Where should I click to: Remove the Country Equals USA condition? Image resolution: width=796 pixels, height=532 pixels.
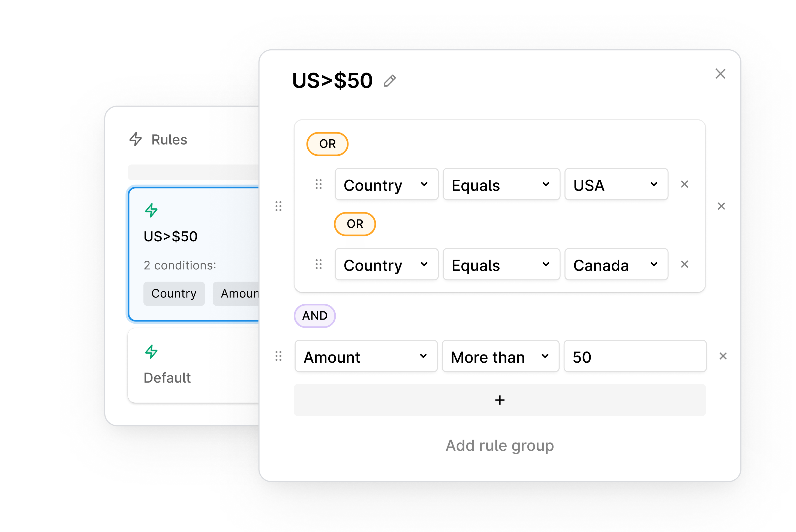point(684,184)
